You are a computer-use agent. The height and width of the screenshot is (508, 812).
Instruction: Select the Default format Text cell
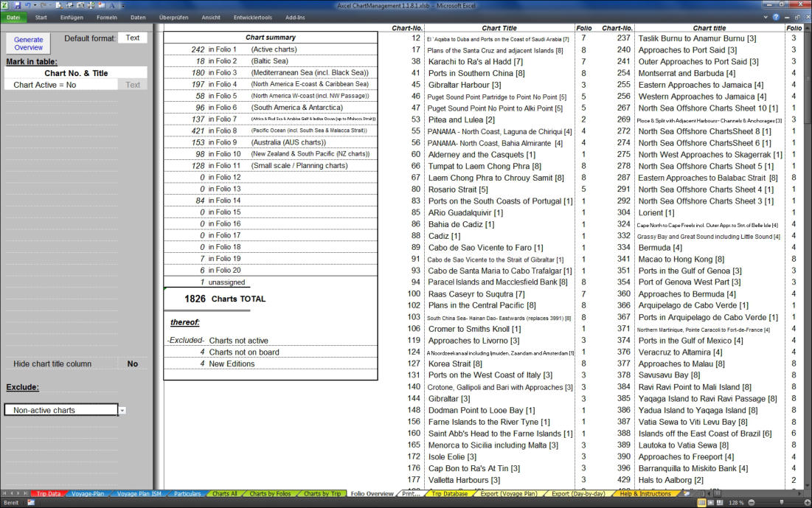point(133,38)
